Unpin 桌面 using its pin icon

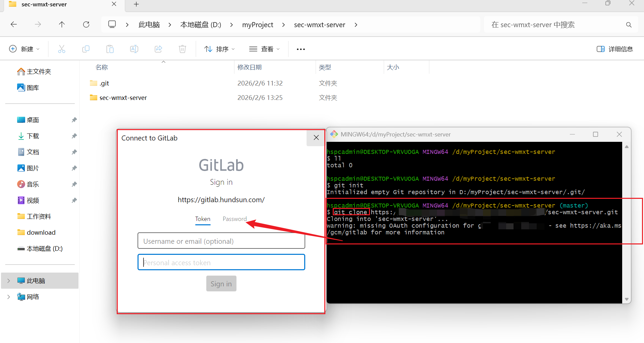point(74,120)
